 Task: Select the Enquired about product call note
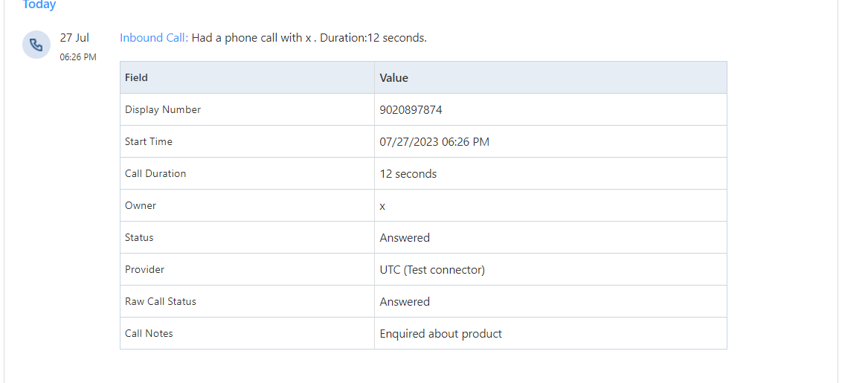click(x=440, y=333)
